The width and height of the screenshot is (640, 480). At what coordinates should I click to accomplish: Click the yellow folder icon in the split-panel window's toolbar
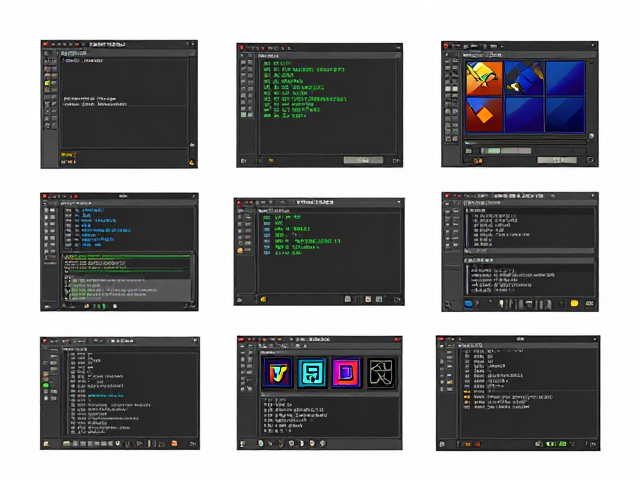point(574,303)
